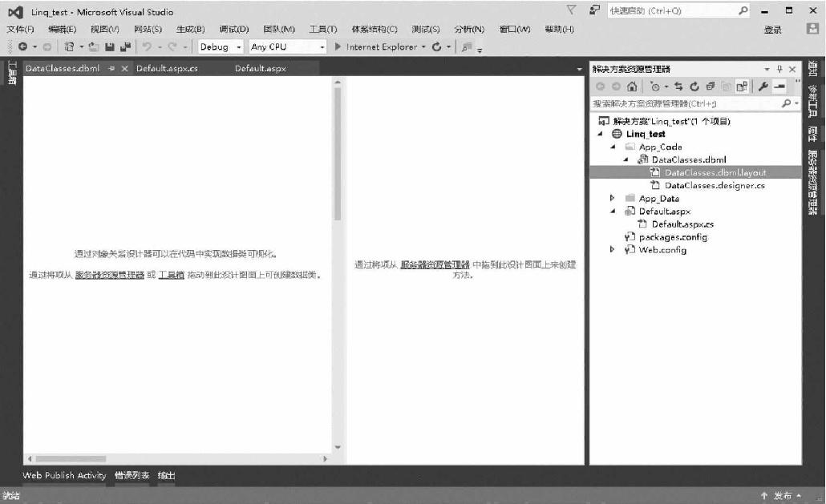
Task: Click 登录 to sign in
Action: [773, 30]
